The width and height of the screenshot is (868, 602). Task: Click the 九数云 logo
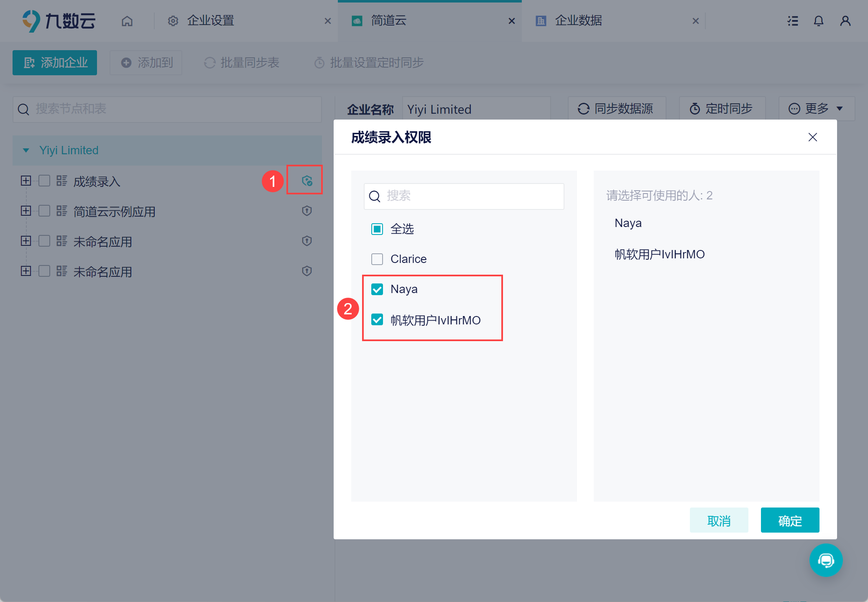[x=59, y=21]
